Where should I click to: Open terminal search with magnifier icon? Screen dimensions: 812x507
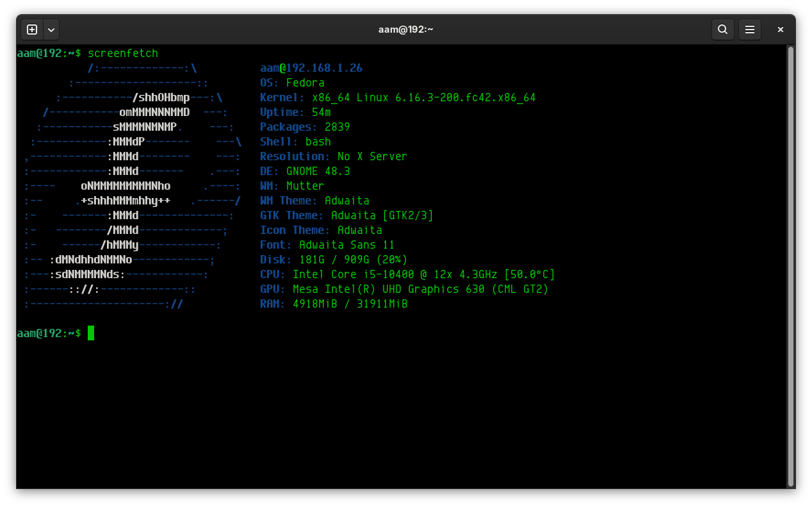click(722, 29)
